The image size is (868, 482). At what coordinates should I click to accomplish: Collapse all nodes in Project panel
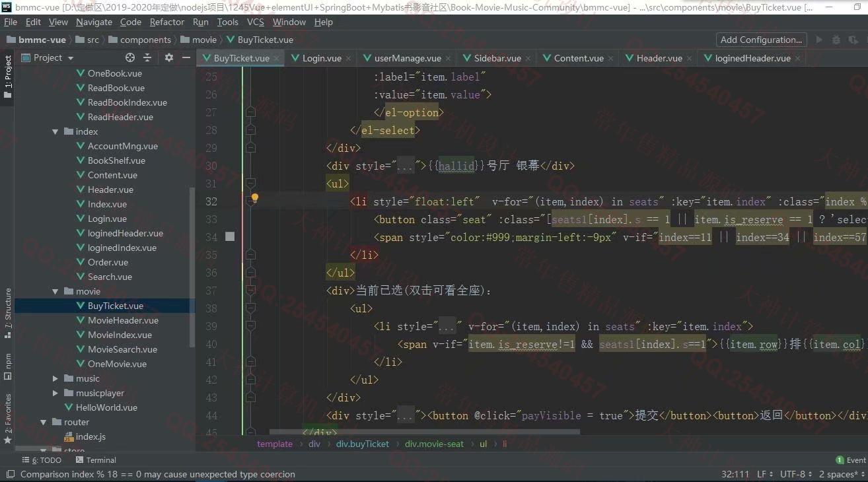(x=147, y=57)
